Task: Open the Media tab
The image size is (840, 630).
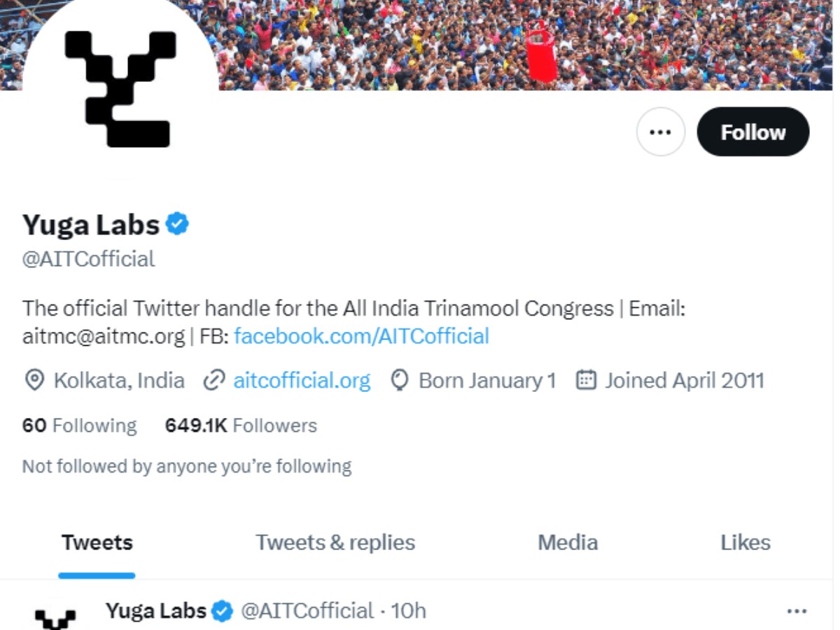Action: [x=568, y=542]
